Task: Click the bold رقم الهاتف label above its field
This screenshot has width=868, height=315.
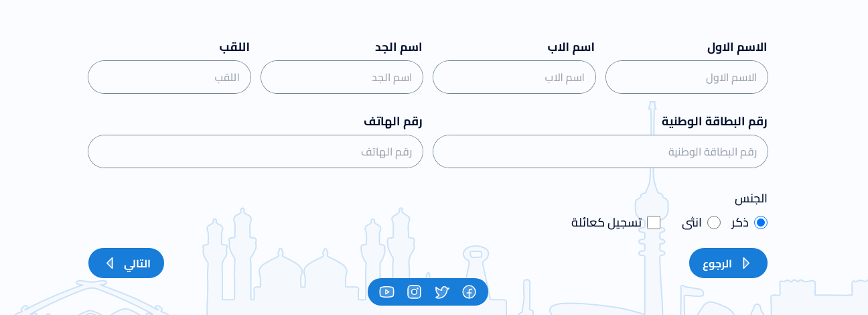Action: [392, 121]
